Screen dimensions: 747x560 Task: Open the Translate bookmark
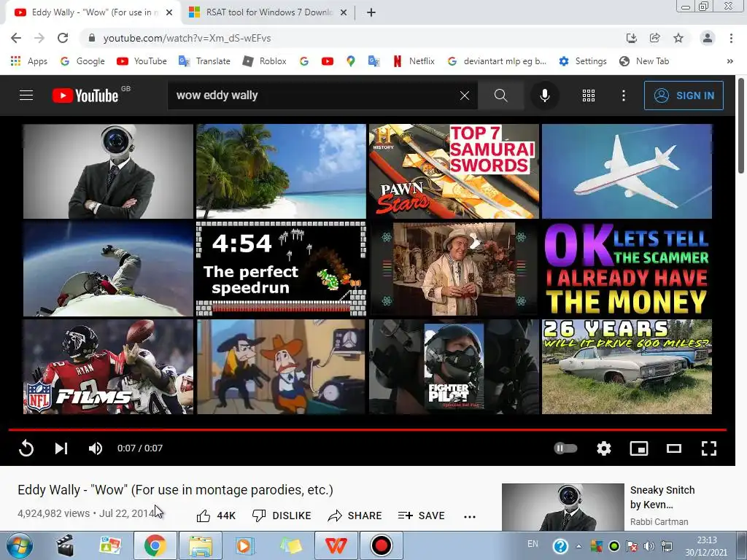coord(204,61)
